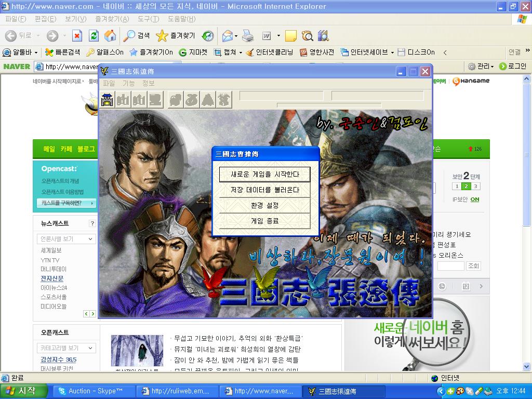Click 저장 데이터를 불러온다 load button

[x=265, y=190]
